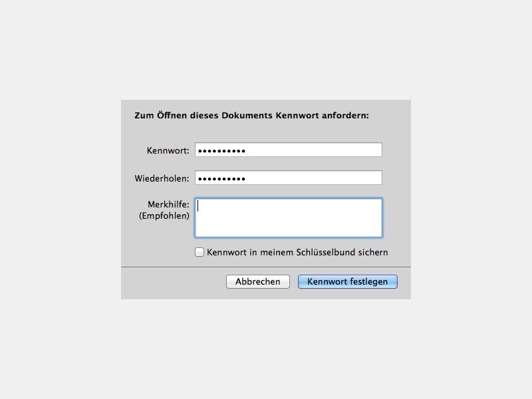Focus the Wiederholen password field
The height and width of the screenshot is (399, 532).
coord(289,178)
